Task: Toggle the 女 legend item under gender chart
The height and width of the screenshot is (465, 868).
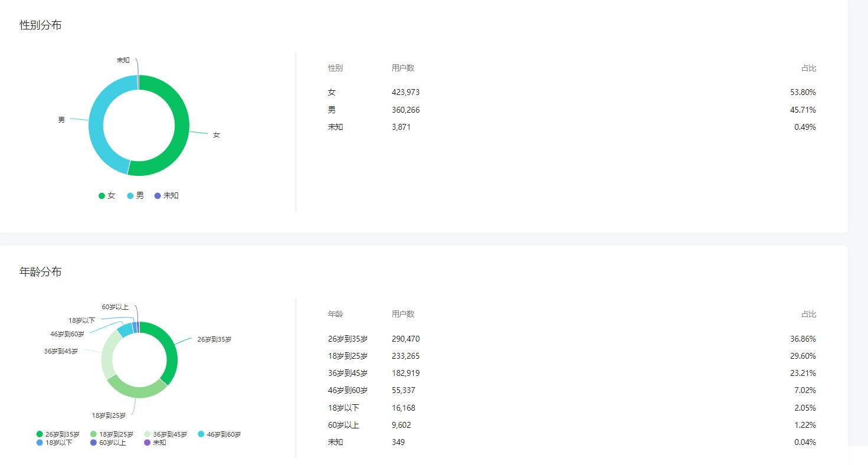Action: [x=107, y=196]
